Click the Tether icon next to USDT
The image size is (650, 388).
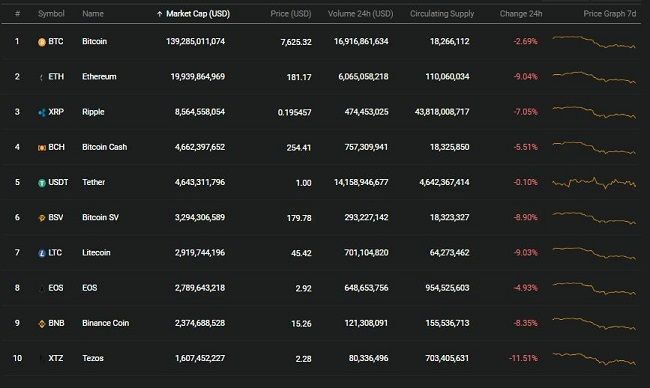point(42,183)
